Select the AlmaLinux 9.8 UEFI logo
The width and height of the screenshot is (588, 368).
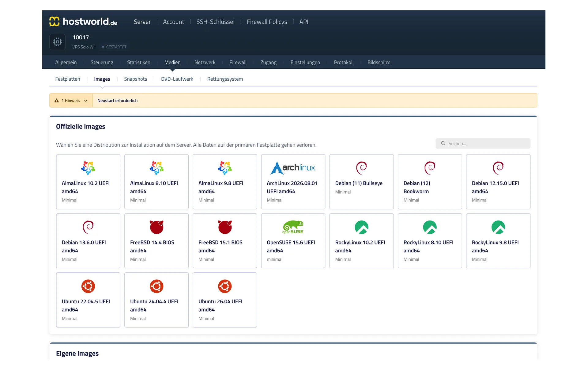pos(225,168)
